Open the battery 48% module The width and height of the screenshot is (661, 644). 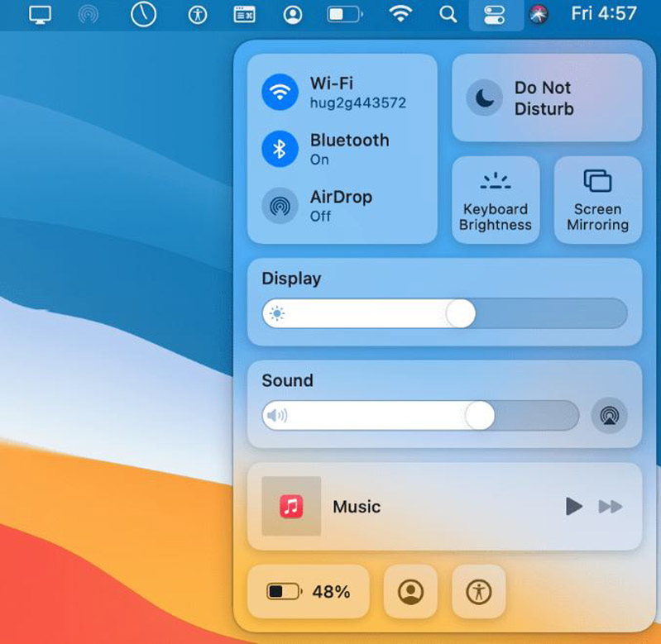[x=309, y=591]
